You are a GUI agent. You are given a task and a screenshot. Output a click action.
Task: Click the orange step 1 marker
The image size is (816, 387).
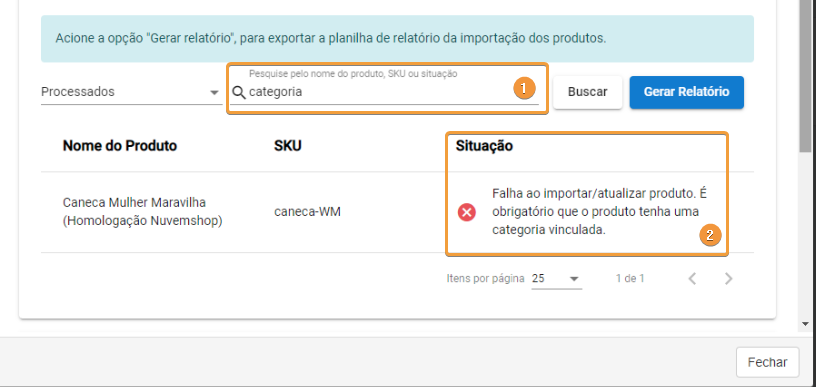(524, 89)
